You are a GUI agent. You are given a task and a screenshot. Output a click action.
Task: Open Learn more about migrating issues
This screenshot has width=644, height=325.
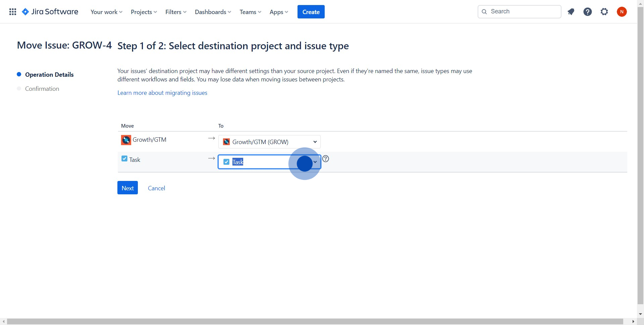(x=162, y=93)
